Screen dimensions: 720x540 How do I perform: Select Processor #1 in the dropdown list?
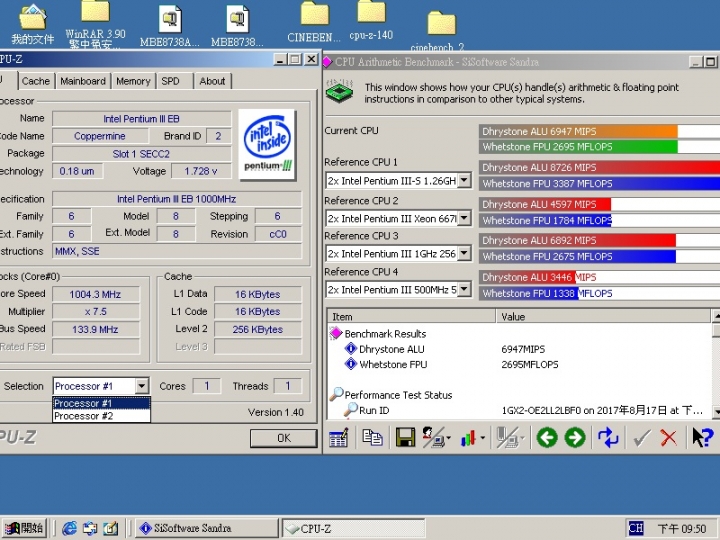pos(101,403)
